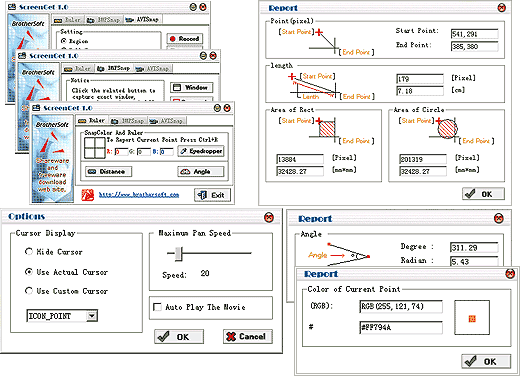Select the Use Custom Cursor option

pyautogui.click(x=66, y=291)
